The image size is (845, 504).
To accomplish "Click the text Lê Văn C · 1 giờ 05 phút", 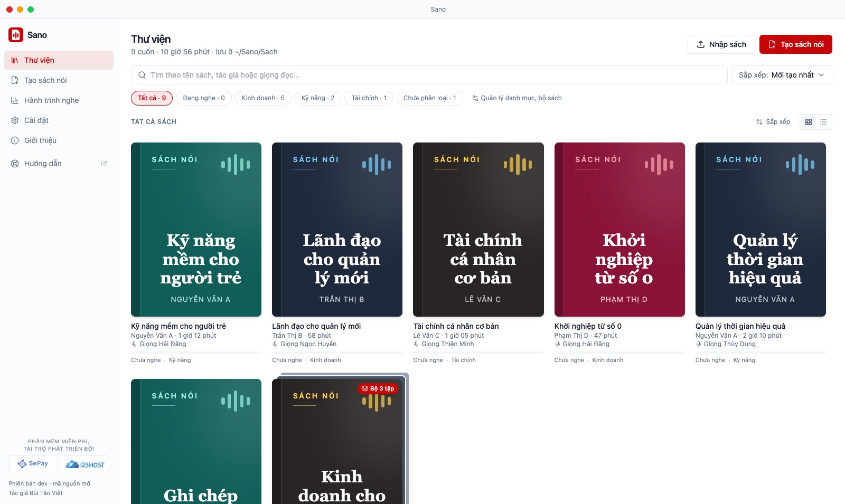I will point(448,336).
